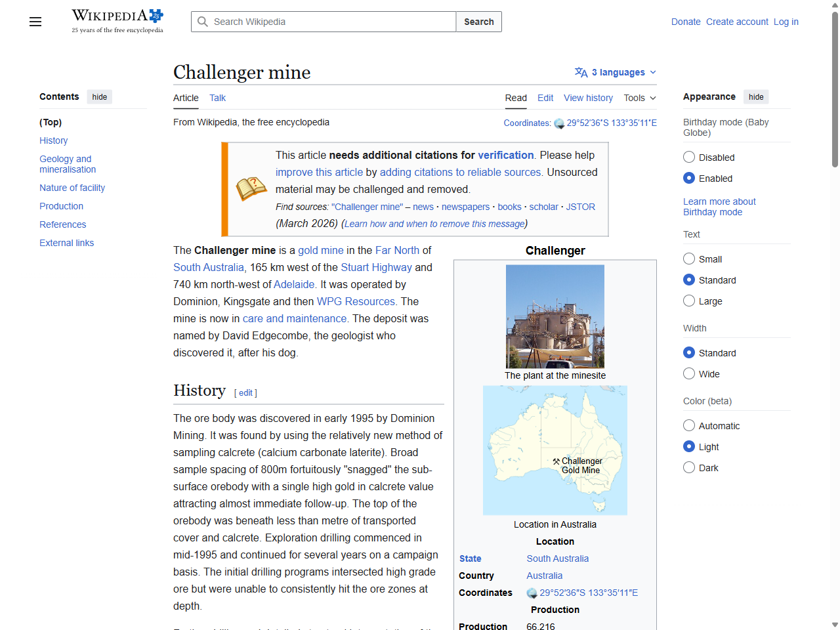Open the Adelaide link
The width and height of the screenshot is (840, 630).
(x=294, y=284)
